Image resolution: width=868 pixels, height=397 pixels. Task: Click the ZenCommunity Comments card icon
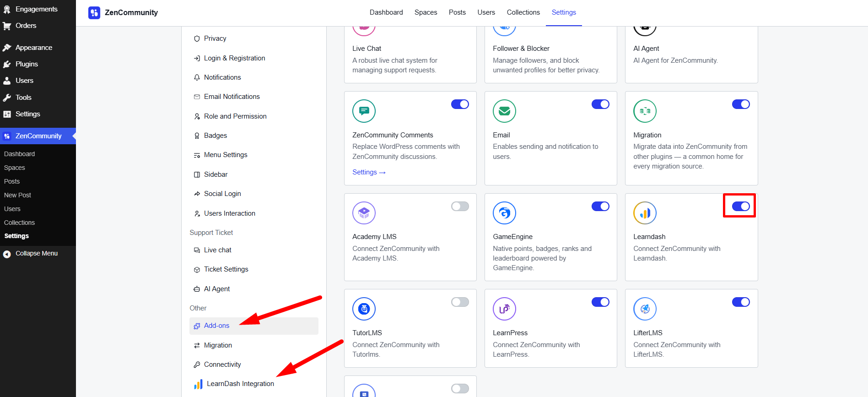pos(364,111)
